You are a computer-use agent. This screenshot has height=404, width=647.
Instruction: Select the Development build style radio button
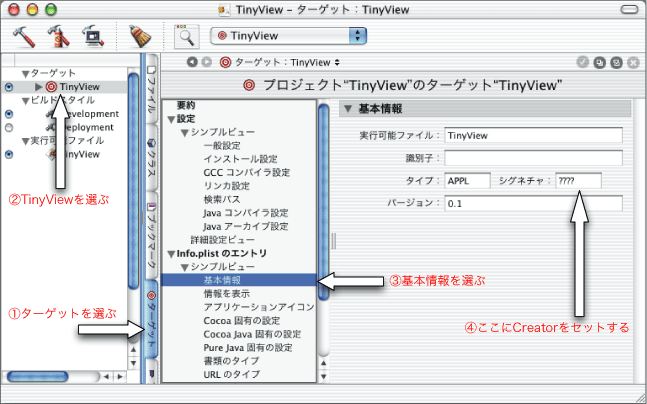pyautogui.click(x=9, y=114)
